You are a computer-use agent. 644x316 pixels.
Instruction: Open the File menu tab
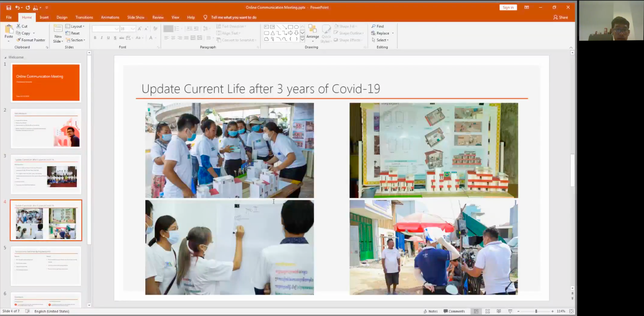tap(9, 17)
